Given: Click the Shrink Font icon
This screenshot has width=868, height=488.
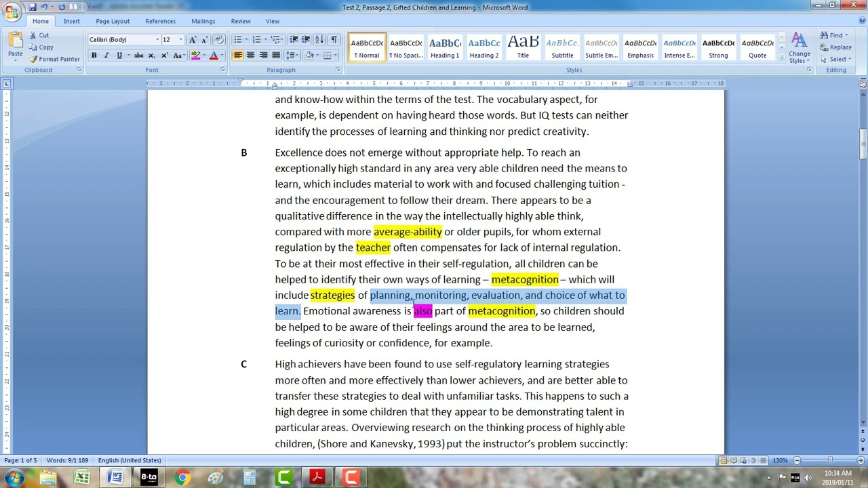Looking at the screenshot, I should 205,40.
